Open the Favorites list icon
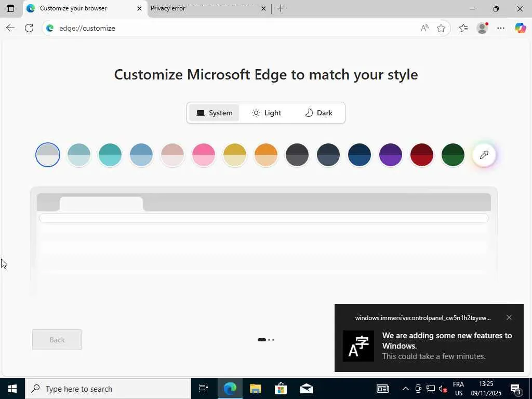532x399 pixels. pos(463,28)
